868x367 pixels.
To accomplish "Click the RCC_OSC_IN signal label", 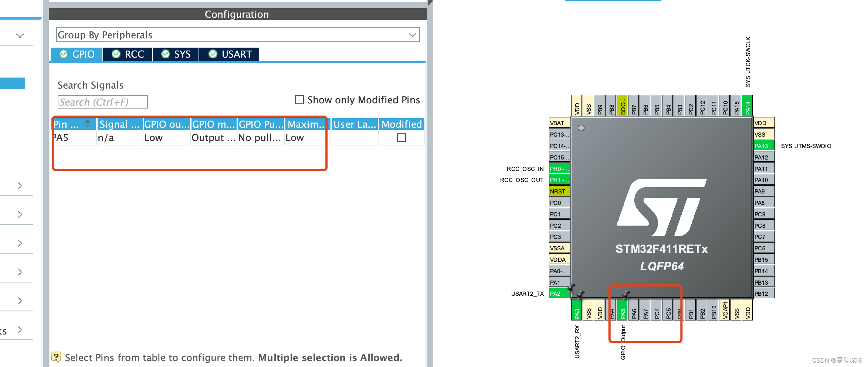I will point(525,169).
